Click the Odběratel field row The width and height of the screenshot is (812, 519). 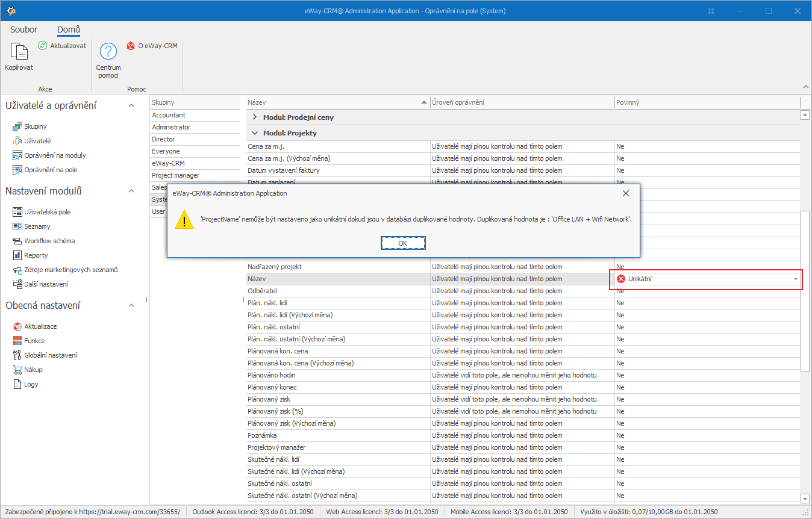(x=523, y=291)
